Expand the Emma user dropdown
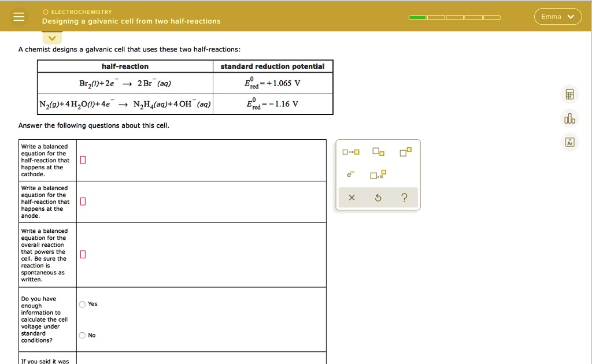The image size is (592, 364). pos(557,17)
